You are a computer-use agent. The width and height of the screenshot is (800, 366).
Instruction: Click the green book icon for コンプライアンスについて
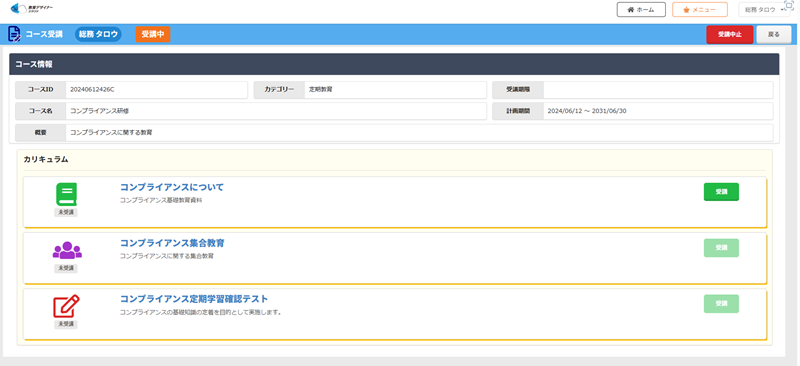click(x=66, y=194)
